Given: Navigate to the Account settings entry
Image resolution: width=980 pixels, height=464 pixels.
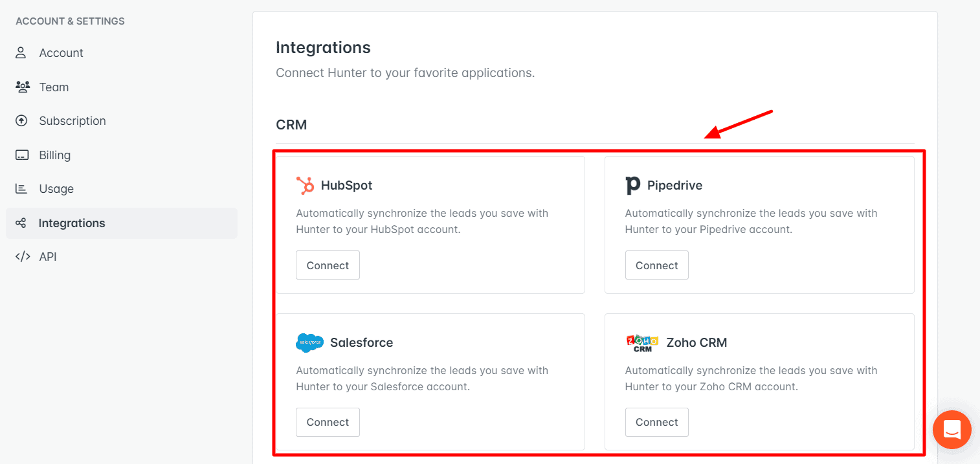Looking at the screenshot, I should coord(61,52).
